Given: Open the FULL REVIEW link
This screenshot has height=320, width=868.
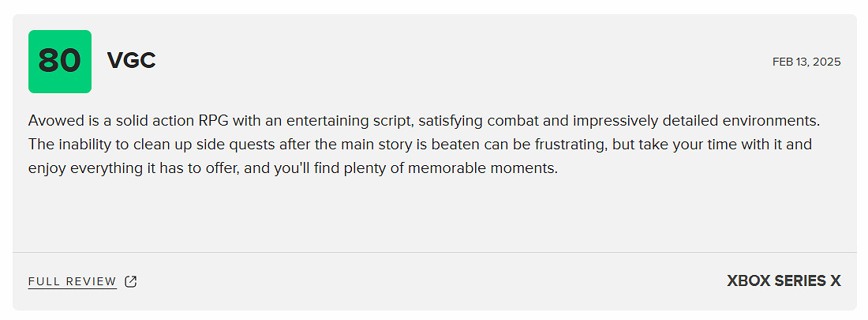Looking at the screenshot, I should 72,281.
